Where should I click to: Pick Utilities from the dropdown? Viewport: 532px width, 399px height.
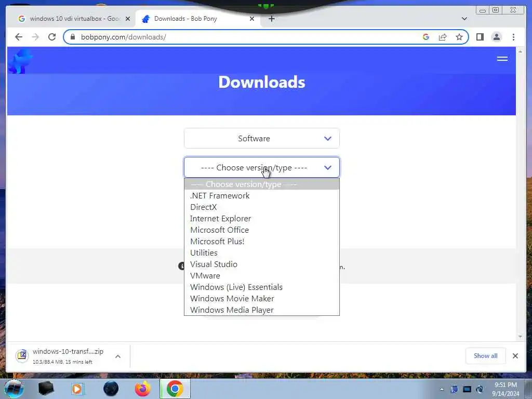click(x=262, y=253)
